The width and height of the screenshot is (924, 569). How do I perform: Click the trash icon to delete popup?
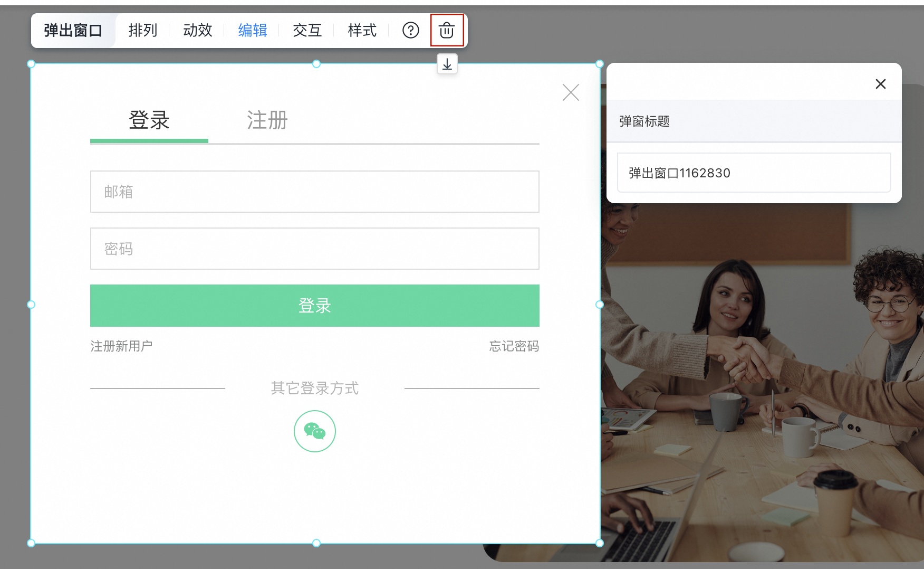point(447,31)
